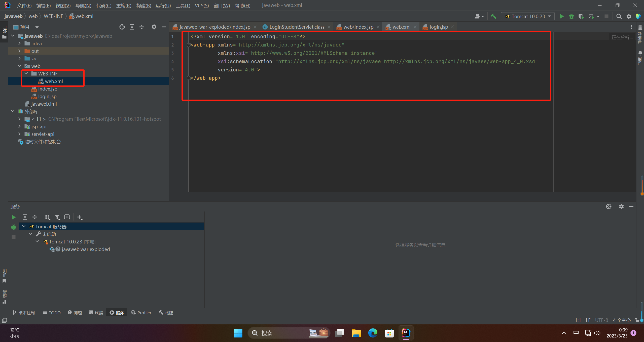
Task: Click the Debug bug icon in the toolbar
Action: click(571, 16)
